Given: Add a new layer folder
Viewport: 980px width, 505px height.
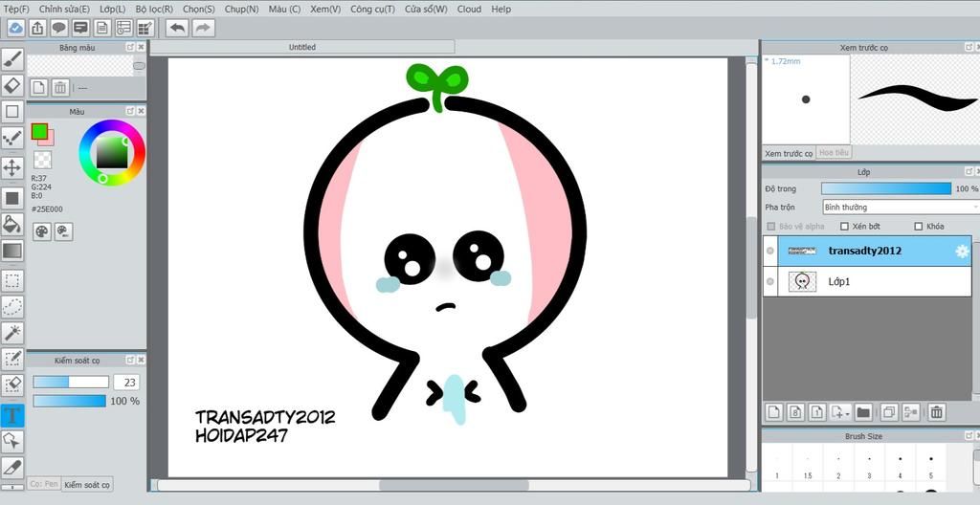Looking at the screenshot, I should coord(863,412).
